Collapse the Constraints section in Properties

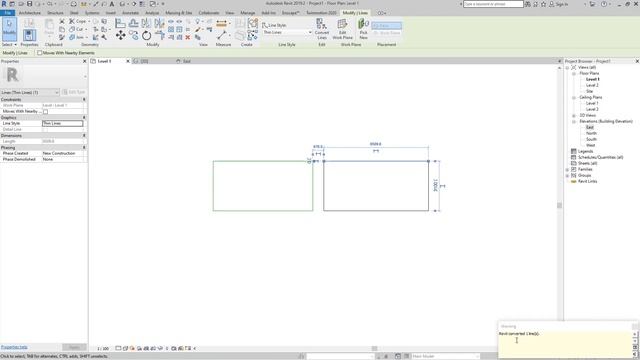tap(84, 100)
